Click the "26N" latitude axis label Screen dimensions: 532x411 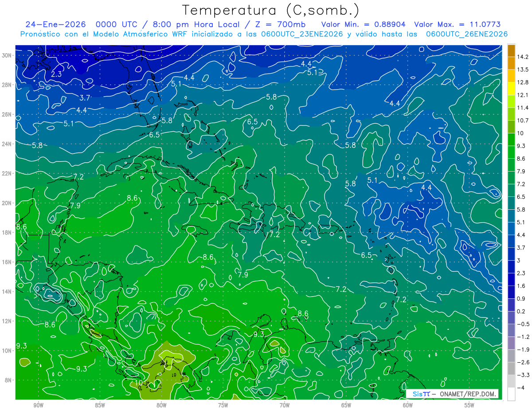[x=7, y=114]
